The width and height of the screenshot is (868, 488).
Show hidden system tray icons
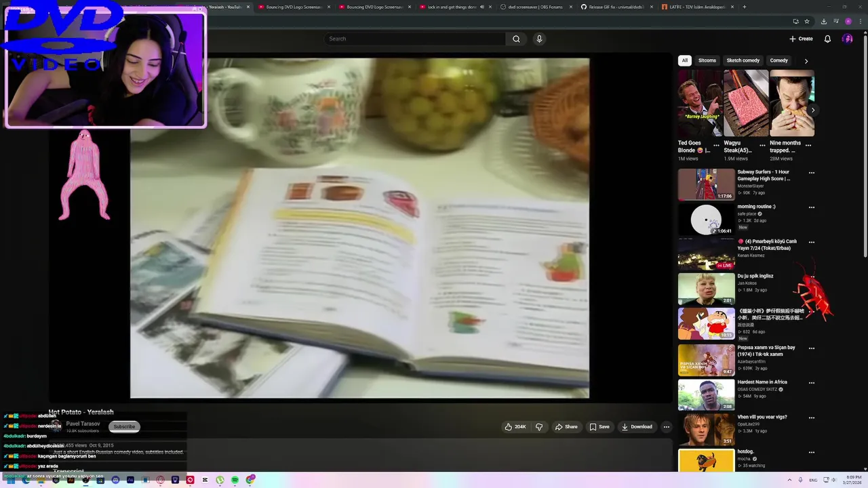(790, 480)
